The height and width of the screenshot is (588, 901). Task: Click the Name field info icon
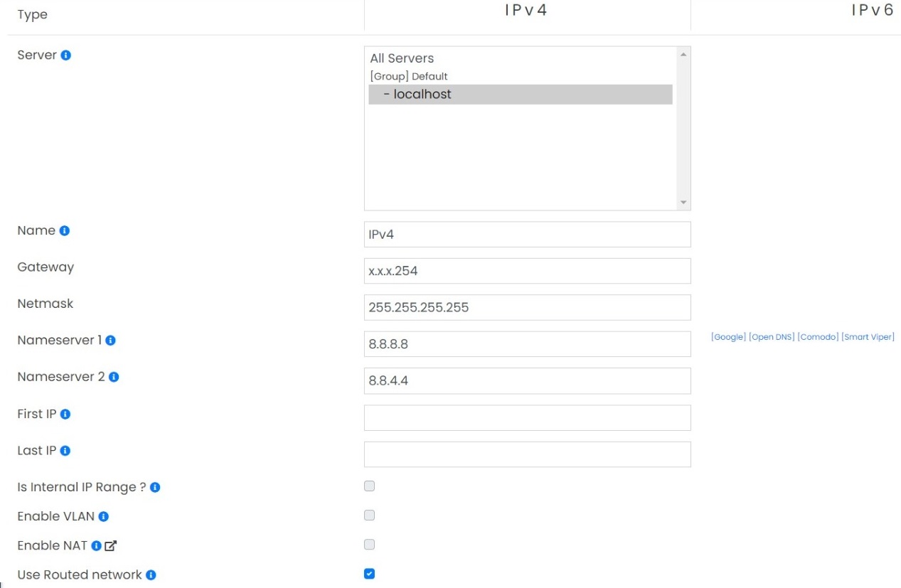tap(63, 230)
